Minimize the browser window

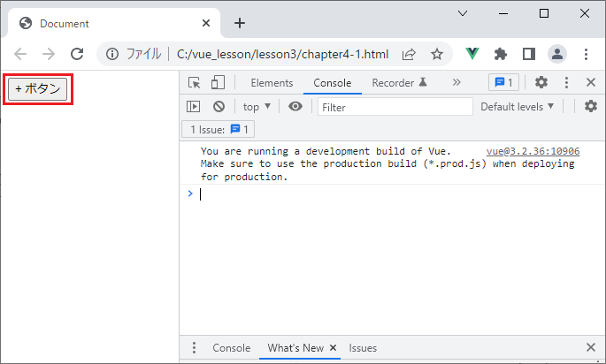[503, 13]
